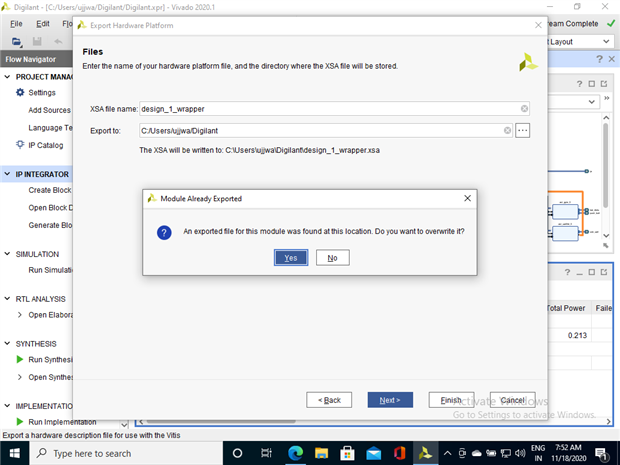The height and width of the screenshot is (465, 620).
Task: Click the Open Project toolbar icon
Action: pyautogui.click(x=17, y=42)
